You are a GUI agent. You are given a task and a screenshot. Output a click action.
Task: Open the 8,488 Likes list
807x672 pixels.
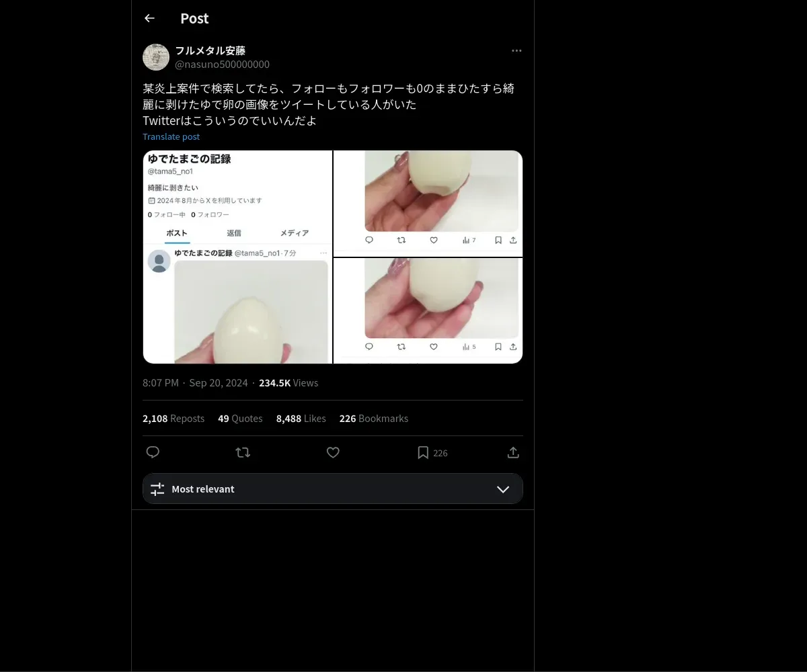pos(301,418)
